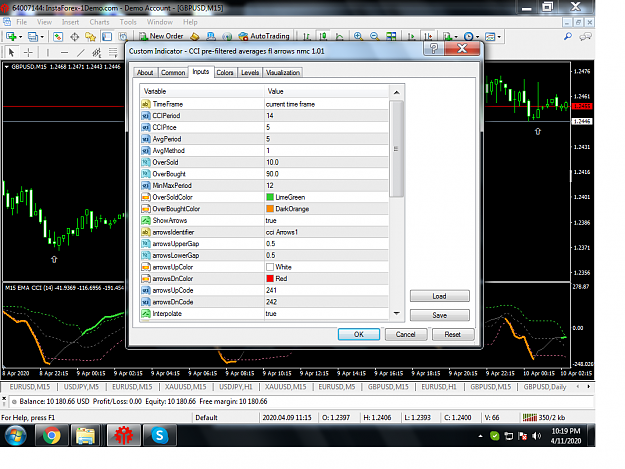Click the Red arrowsDnColor swatch
Image resolution: width=625 pixels, height=469 pixels.
coord(270,279)
